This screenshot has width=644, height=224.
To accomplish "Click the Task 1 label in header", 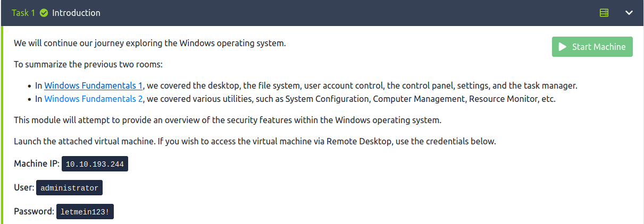I will [23, 13].
